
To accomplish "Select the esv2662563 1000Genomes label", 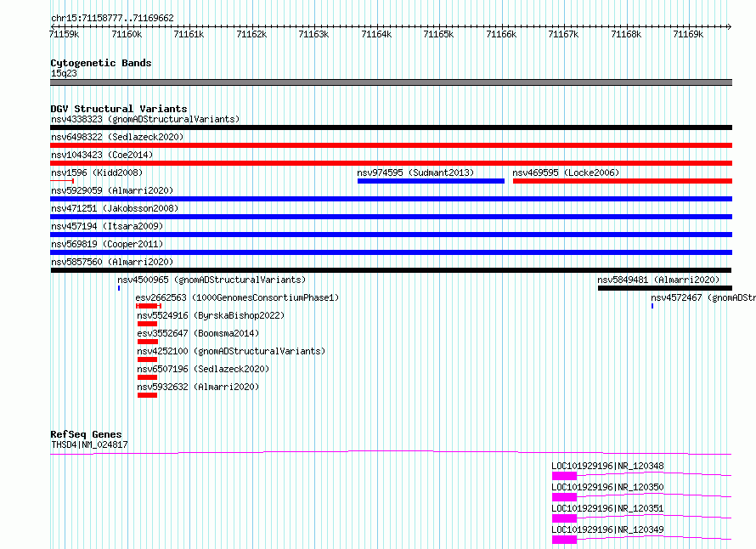I will point(237,297).
